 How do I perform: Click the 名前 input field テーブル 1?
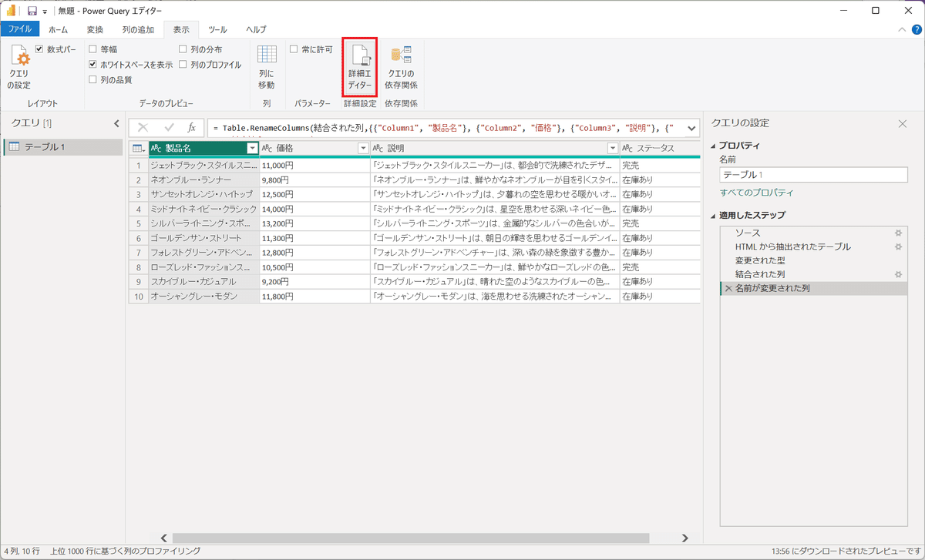(x=813, y=175)
